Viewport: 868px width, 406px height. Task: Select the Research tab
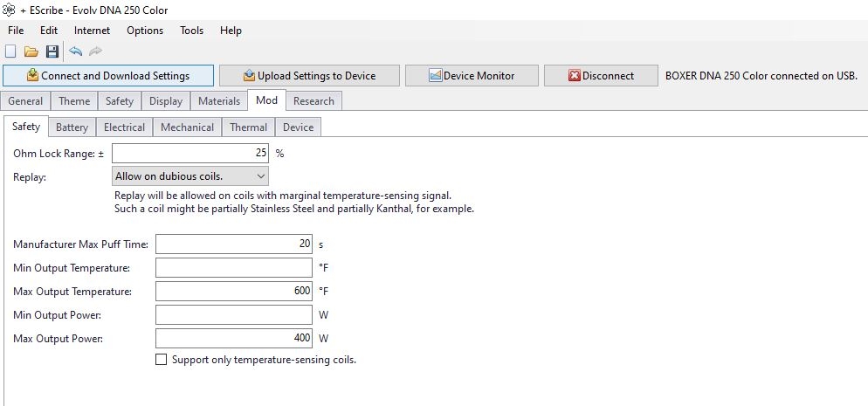(313, 101)
